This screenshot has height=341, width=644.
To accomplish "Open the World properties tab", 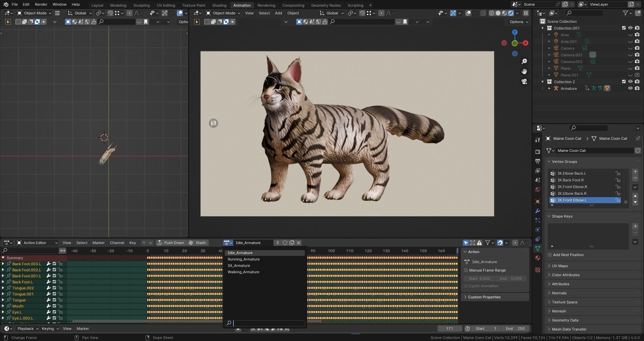I will point(538,189).
